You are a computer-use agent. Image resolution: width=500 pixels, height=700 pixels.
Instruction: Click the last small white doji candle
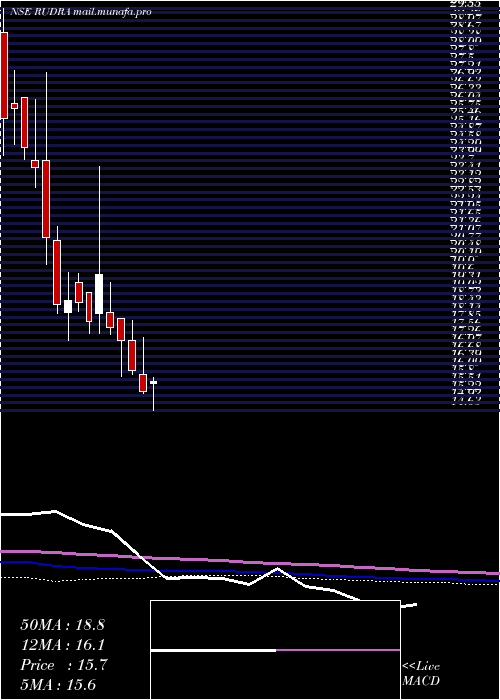click(x=153, y=383)
